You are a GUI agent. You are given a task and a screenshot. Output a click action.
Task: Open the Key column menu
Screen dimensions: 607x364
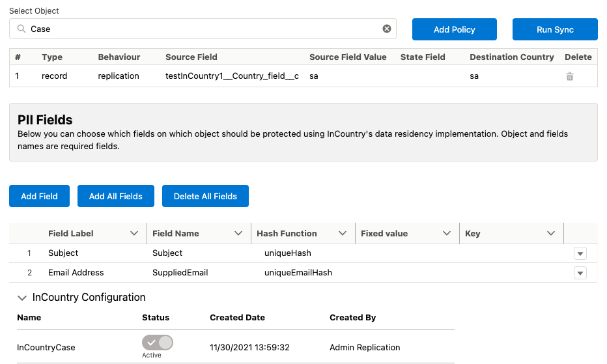click(x=551, y=233)
